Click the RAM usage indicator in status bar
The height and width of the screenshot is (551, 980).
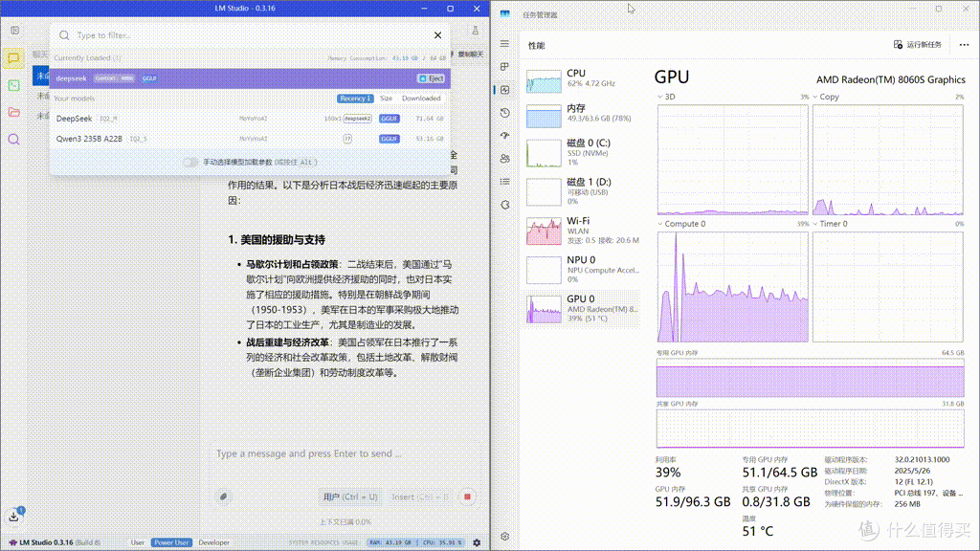click(x=391, y=542)
